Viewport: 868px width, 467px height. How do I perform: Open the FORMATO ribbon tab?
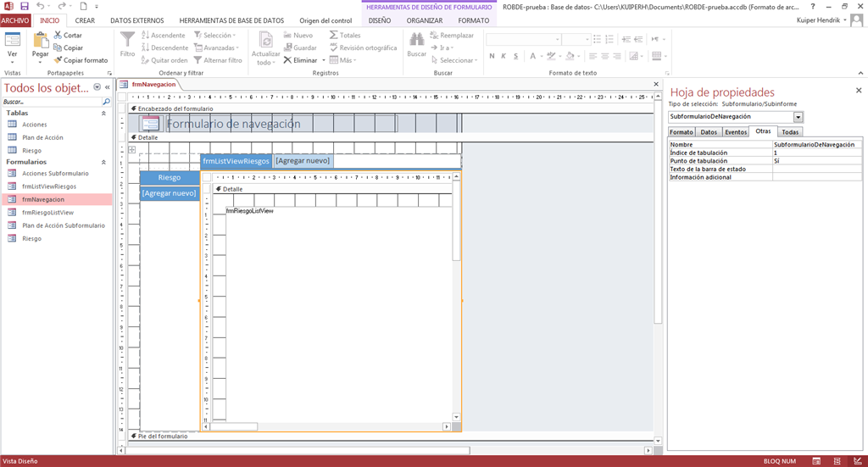(473, 20)
